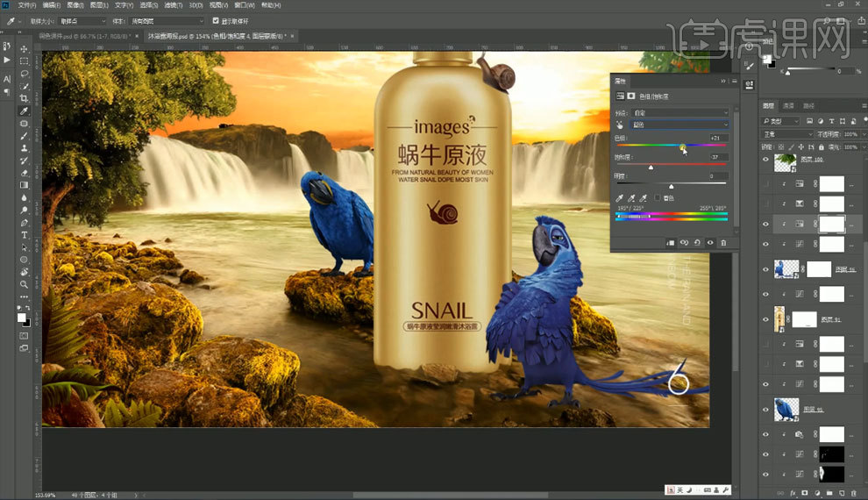The width and height of the screenshot is (868, 500).
Task: Open the 图层(L) menu
Action: pyautogui.click(x=99, y=5)
